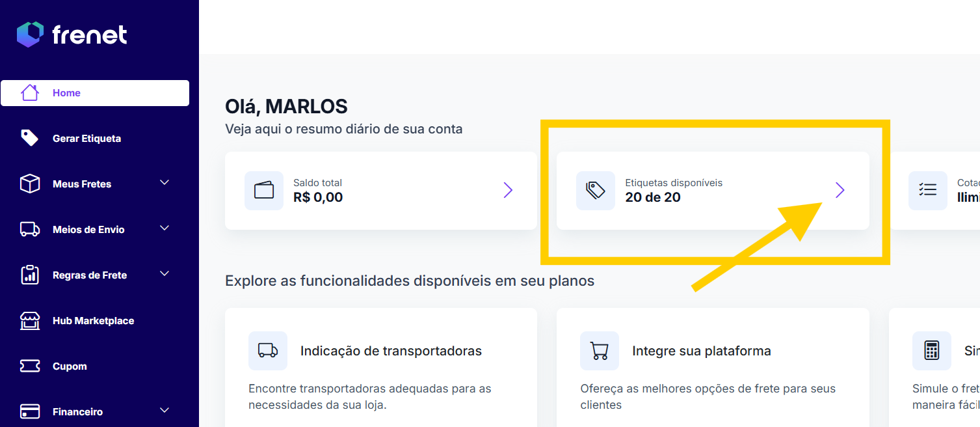Expand the Regras de Frete chevron
Viewport: 980px width, 427px height.
165,274
